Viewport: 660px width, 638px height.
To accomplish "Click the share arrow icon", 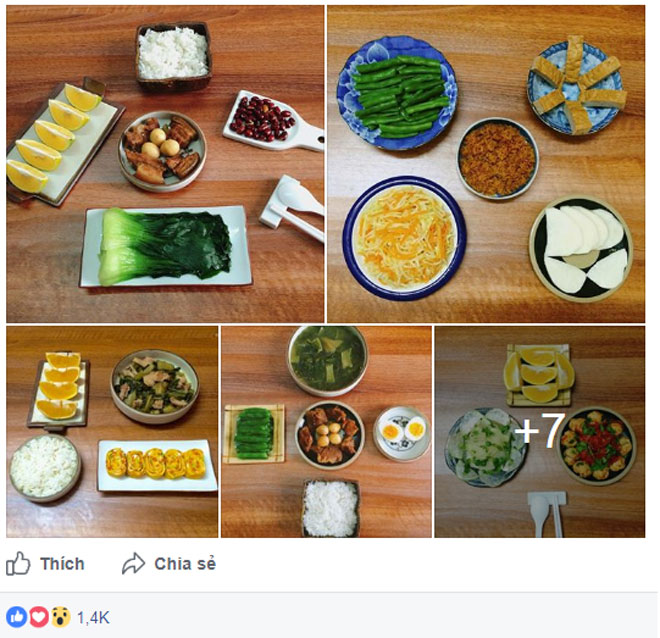I will point(133,564).
